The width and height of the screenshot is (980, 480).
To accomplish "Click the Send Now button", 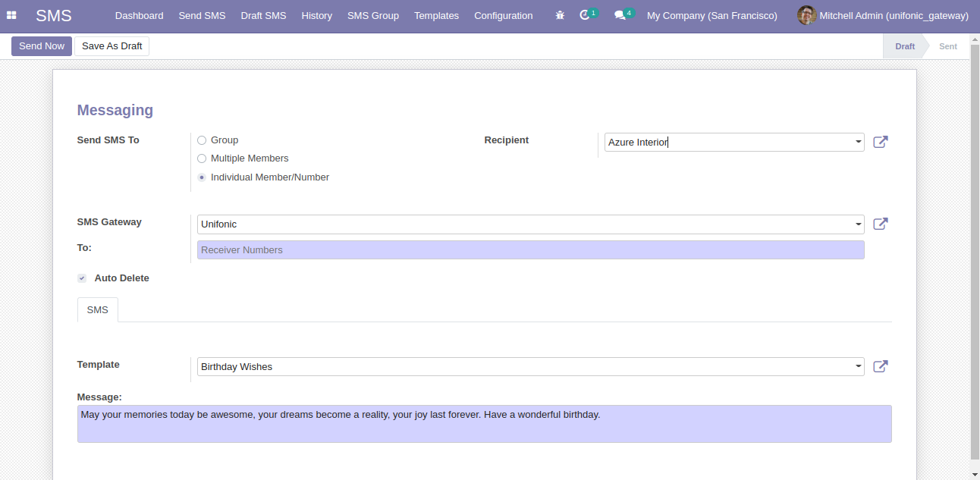I will pyautogui.click(x=42, y=46).
